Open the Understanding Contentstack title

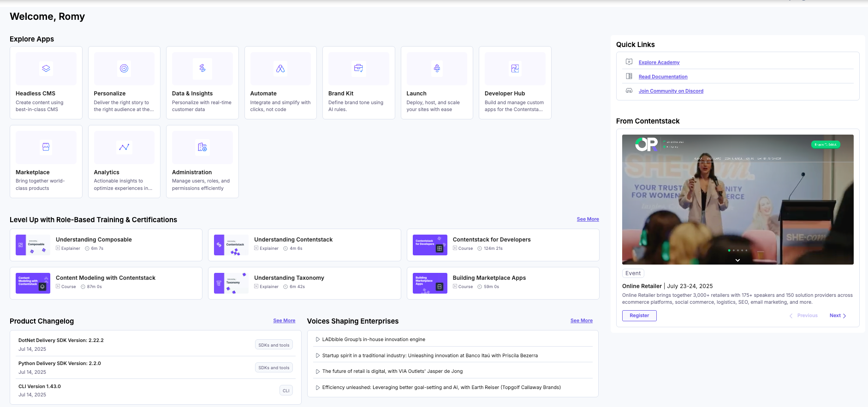point(293,240)
